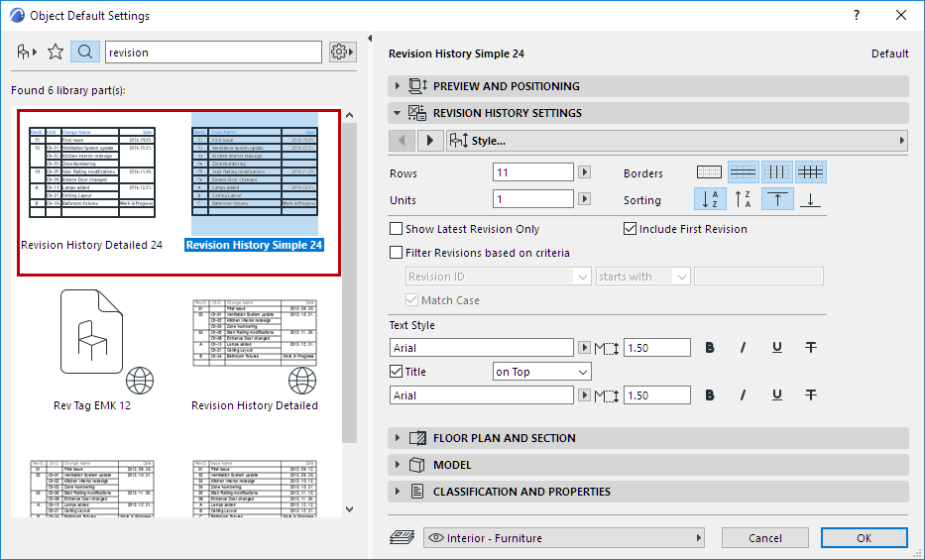925x560 pixels.
Task: Uncheck Include First Revision
Action: pyautogui.click(x=631, y=229)
